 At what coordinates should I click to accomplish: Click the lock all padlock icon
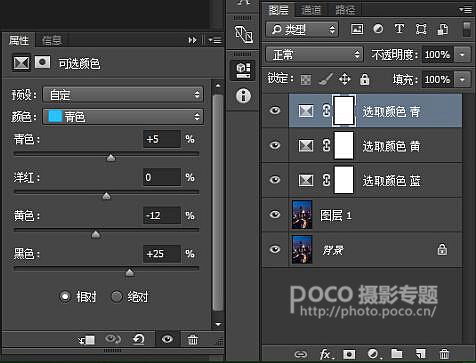click(x=364, y=79)
